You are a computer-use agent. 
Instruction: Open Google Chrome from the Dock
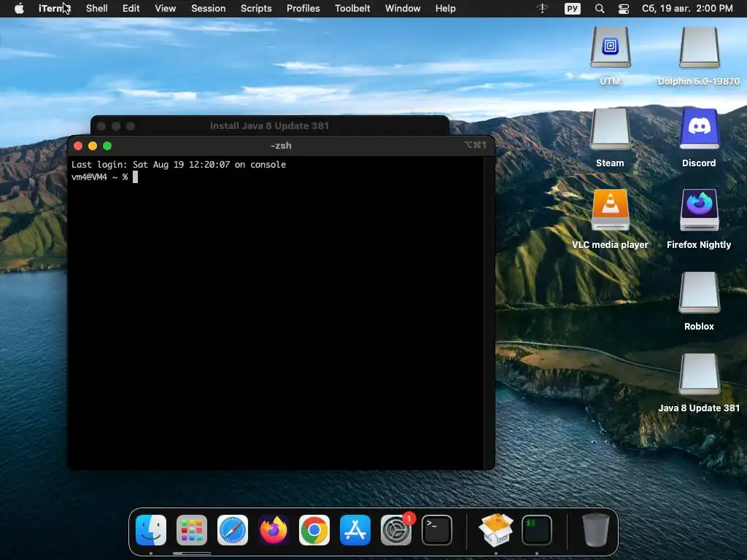[x=314, y=530]
